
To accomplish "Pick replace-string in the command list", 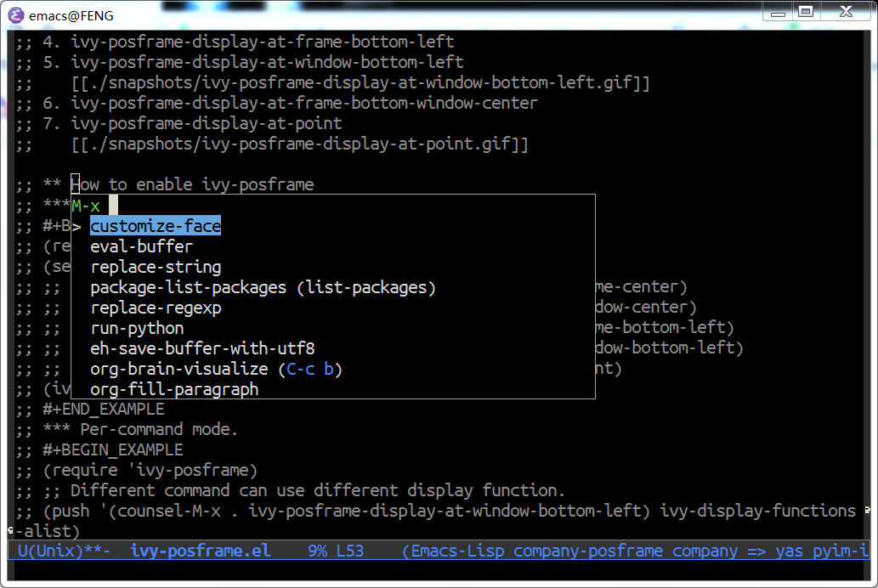I will click(156, 267).
